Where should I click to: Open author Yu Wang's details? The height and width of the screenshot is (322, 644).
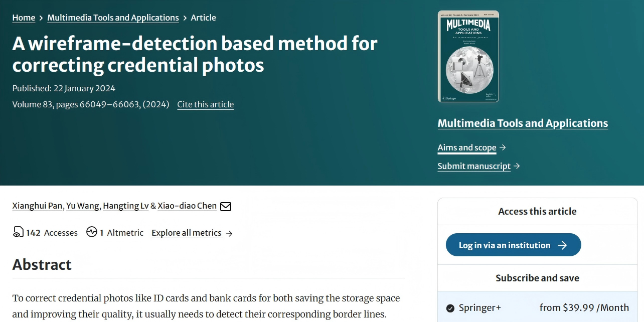click(x=84, y=206)
